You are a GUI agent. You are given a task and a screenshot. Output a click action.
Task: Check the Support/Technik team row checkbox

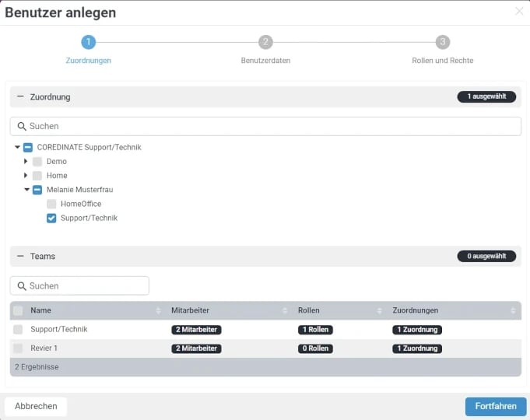point(18,330)
